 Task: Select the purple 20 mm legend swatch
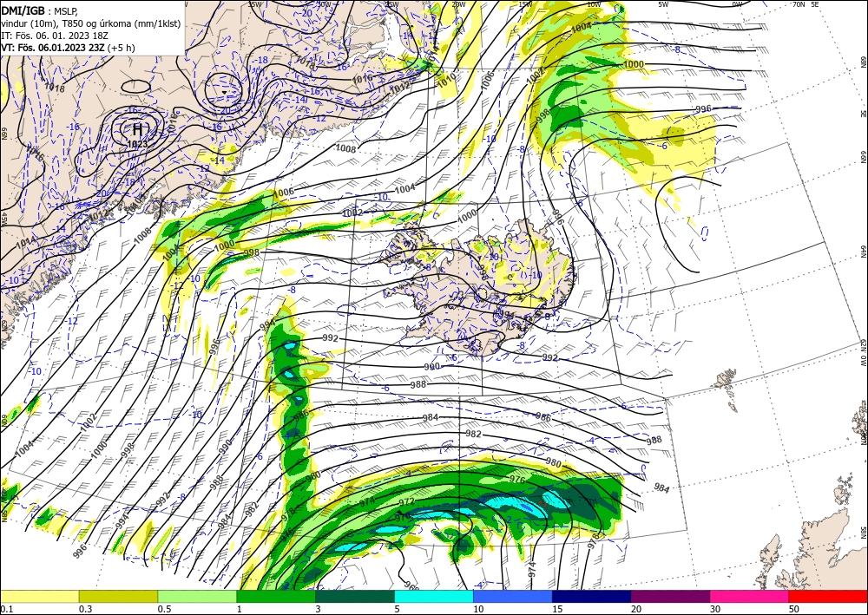[x=670, y=596]
